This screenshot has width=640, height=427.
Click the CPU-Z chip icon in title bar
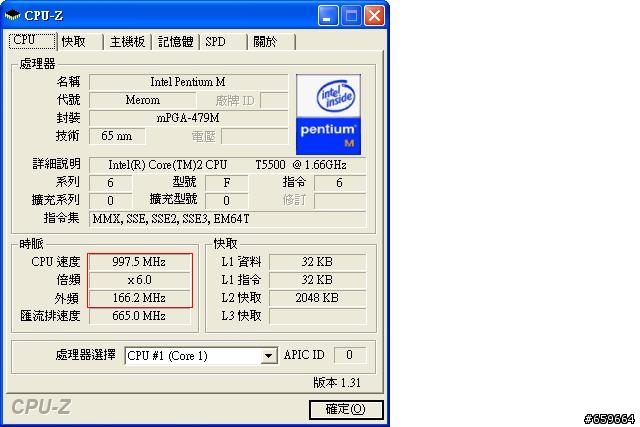[12, 16]
